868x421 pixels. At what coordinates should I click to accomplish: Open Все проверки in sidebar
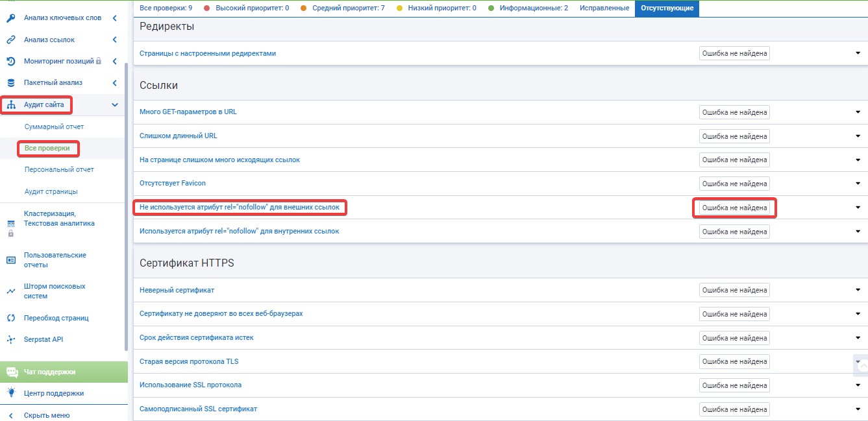pyautogui.click(x=47, y=149)
